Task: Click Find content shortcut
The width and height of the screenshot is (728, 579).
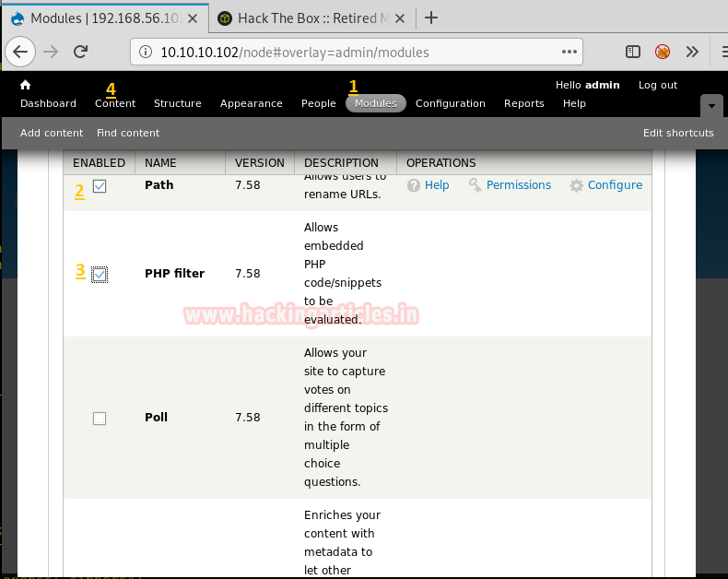Action: (128, 133)
